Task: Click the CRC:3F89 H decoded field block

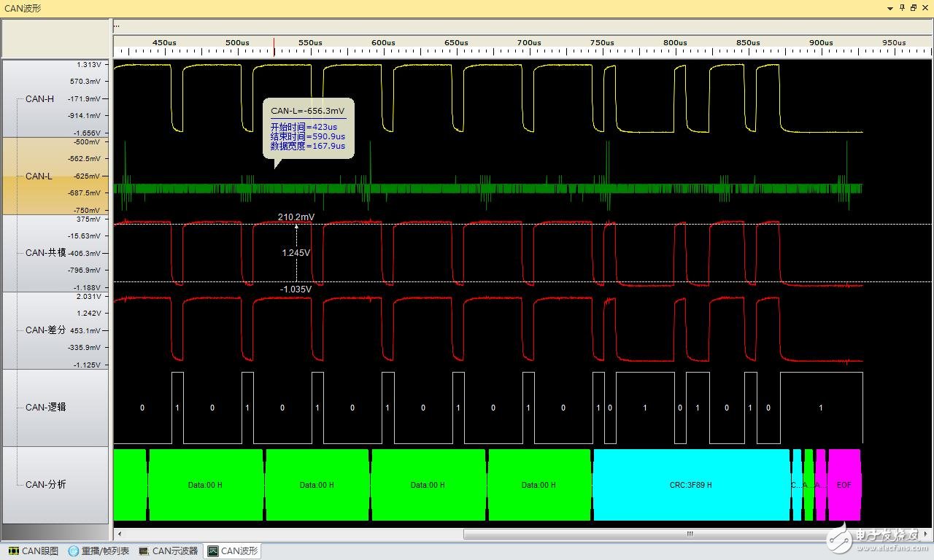Action: (690, 485)
